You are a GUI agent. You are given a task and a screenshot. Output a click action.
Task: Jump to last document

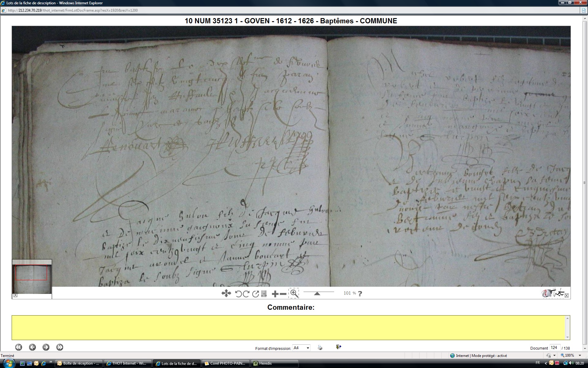pyautogui.click(x=60, y=347)
